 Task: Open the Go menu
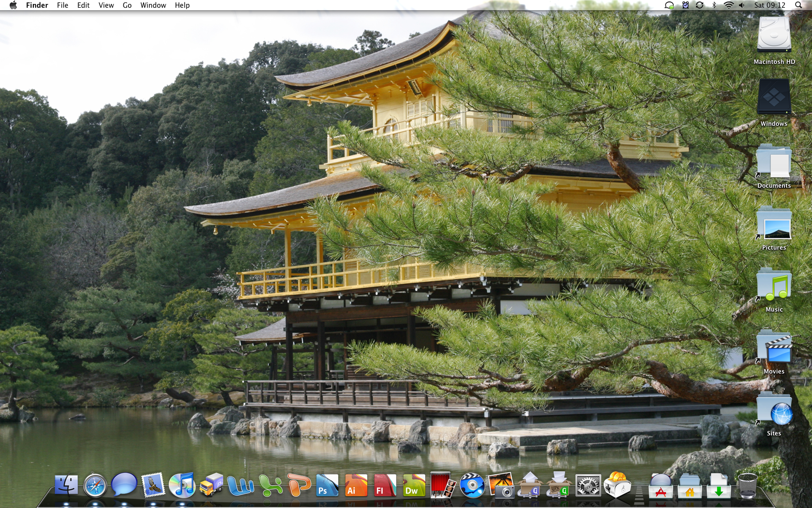pyautogui.click(x=127, y=5)
